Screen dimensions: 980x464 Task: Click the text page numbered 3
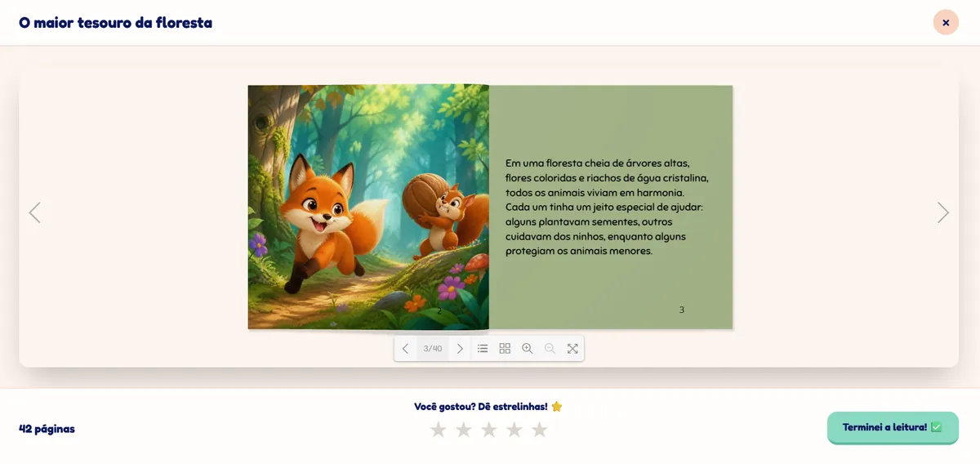point(611,207)
